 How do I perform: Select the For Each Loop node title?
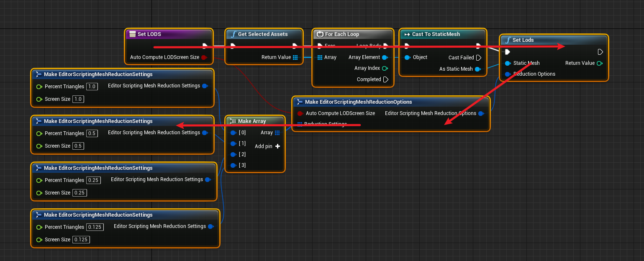pyautogui.click(x=342, y=34)
